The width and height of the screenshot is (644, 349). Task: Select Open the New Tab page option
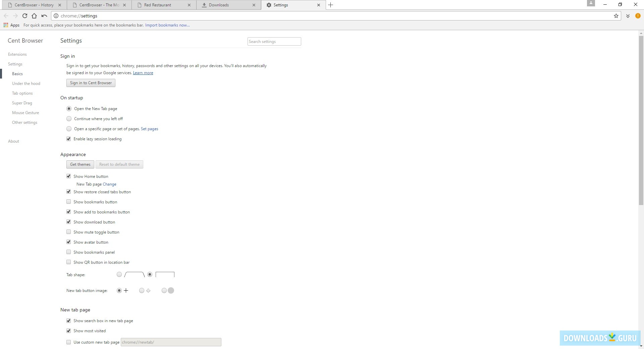[x=69, y=109]
